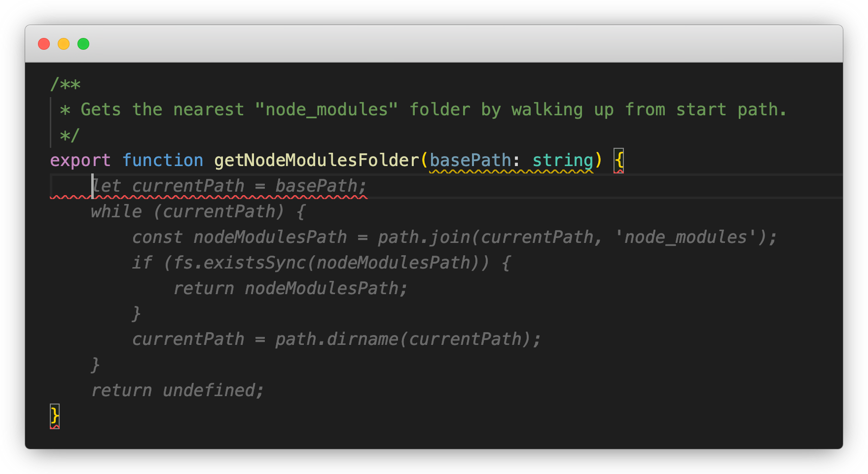Click the "string" type annotation
The image size is (868, 474).
pos(562,161)
